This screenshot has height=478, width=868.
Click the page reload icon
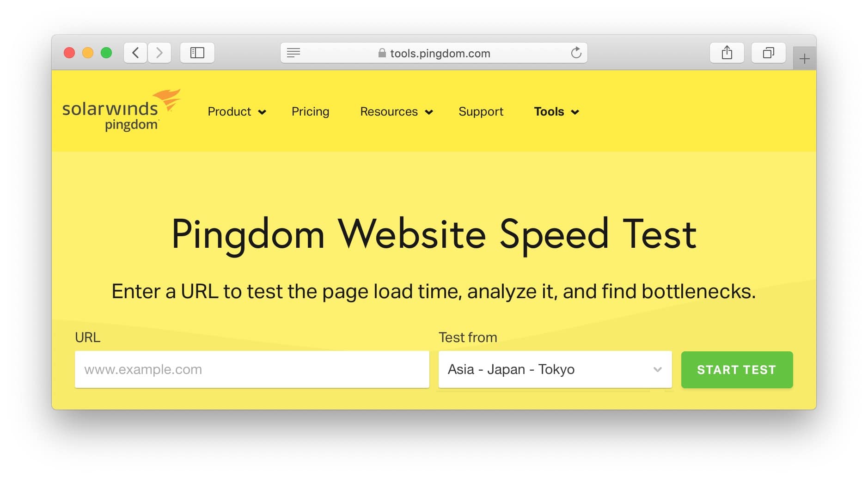pos(575,53)
